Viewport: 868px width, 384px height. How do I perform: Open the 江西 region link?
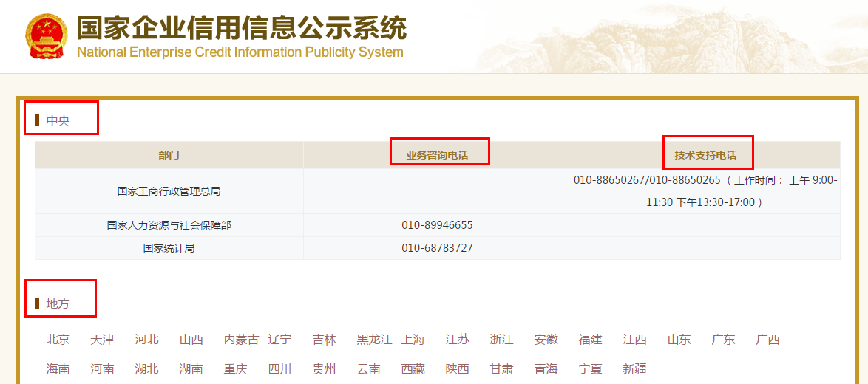coord(634,339)
